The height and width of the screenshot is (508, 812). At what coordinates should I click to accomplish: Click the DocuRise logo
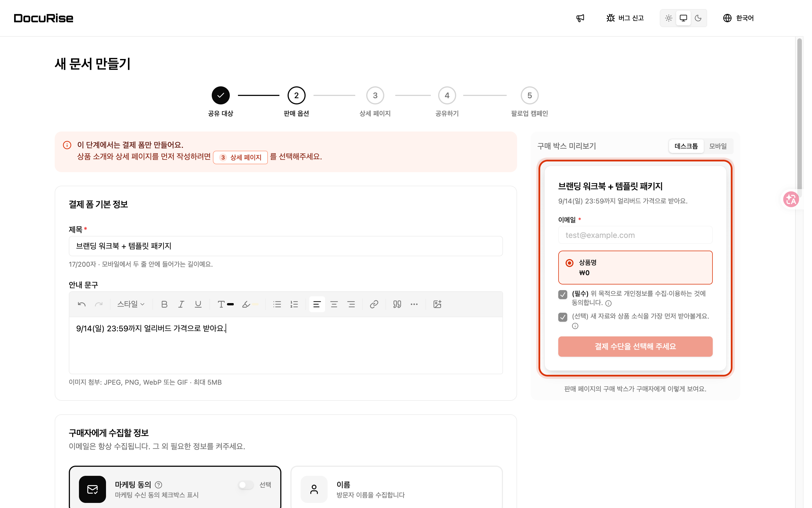(44, 18)
